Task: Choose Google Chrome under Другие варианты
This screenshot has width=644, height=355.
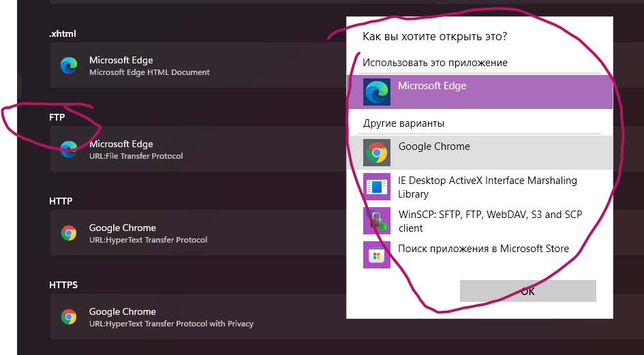Action: tap(480, 153)
